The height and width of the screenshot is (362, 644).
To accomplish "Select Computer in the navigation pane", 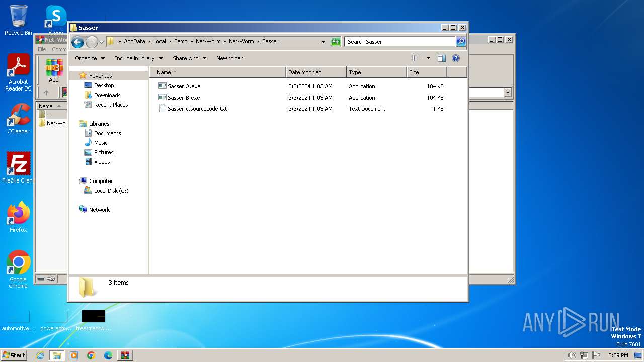I will click(x=101, y=181).
